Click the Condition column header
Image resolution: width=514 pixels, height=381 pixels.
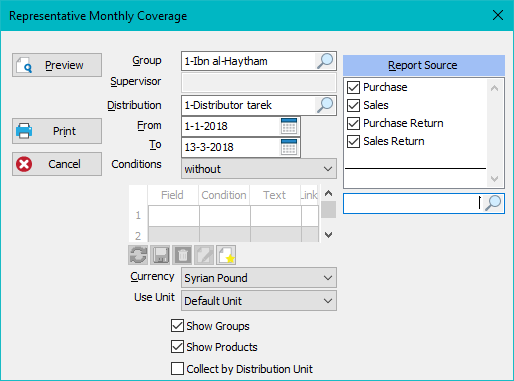224,195
